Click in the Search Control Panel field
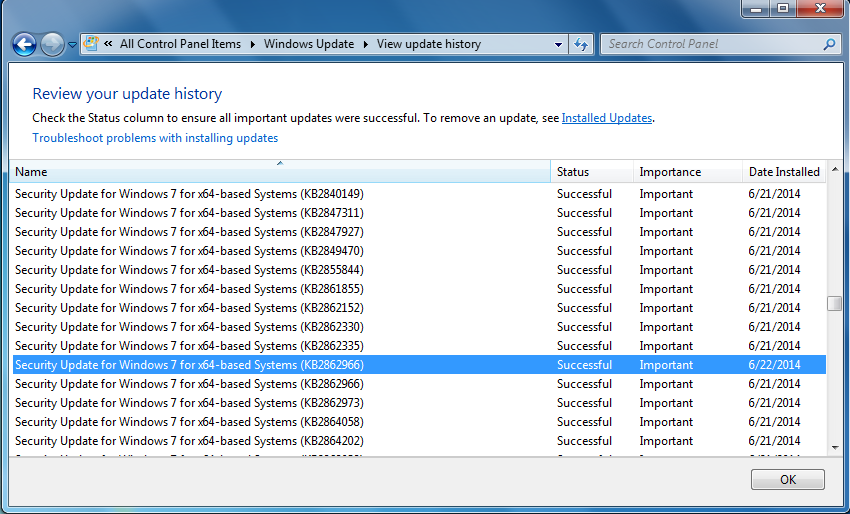The height and width of the screenshot is (514, 850). tap(712, 44)
